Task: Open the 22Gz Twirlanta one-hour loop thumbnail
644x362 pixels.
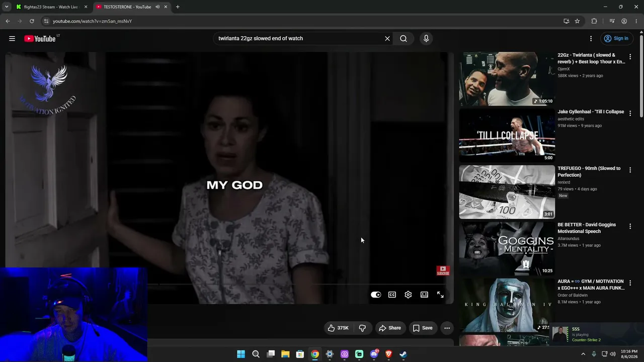Action: [x=507, y=78]
